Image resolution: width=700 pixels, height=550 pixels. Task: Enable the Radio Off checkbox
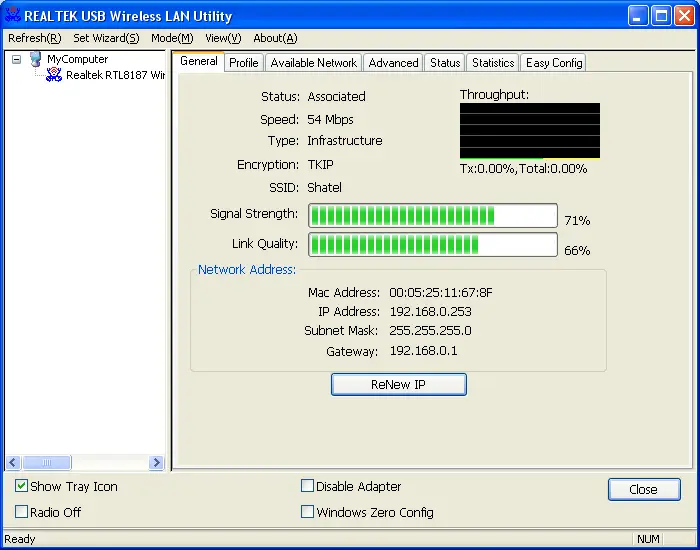point(22,512)
